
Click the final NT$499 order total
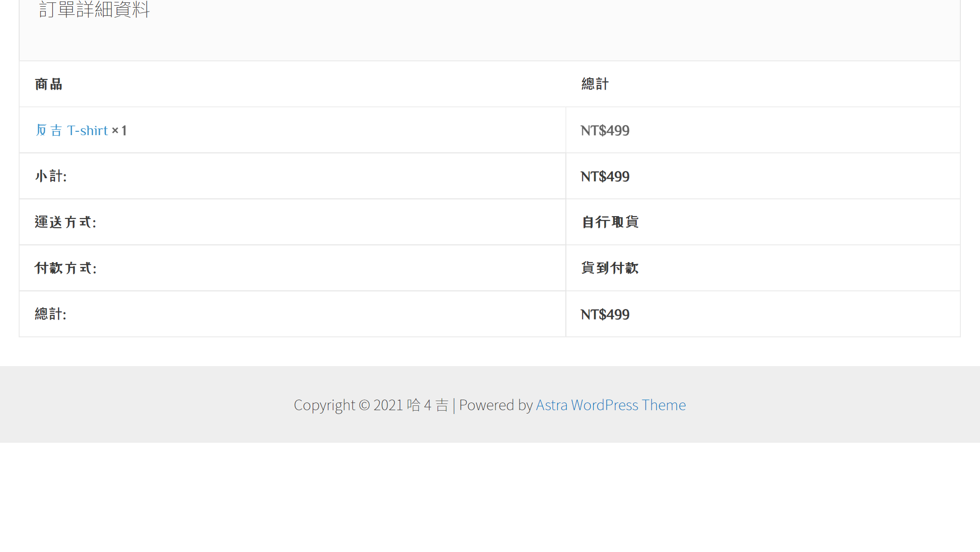coord(605,314)
